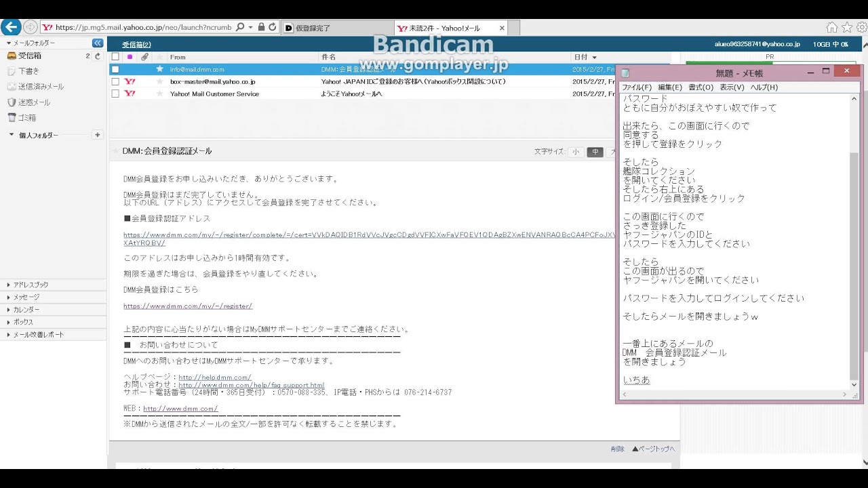Reload page with address bar refresh icon

tap(273, 27)
